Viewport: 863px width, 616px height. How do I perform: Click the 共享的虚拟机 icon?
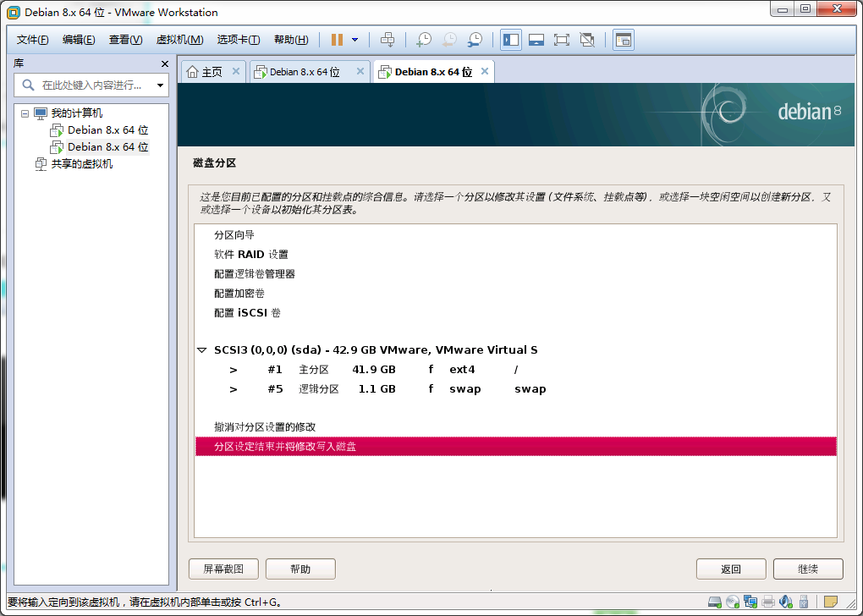point(41,164)
